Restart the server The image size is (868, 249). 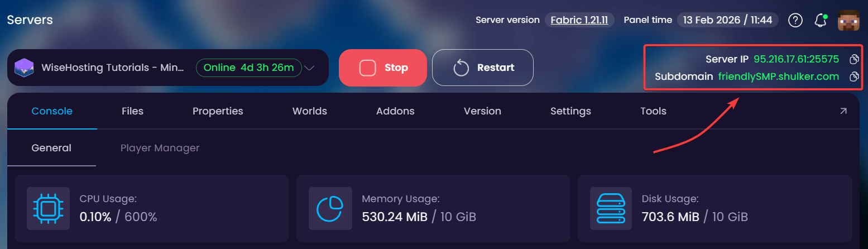point(483,68)
